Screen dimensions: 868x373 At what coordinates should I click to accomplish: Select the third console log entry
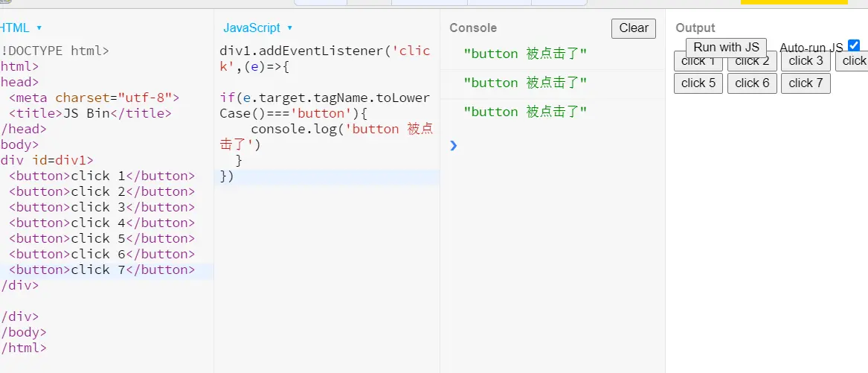[524, 112]
